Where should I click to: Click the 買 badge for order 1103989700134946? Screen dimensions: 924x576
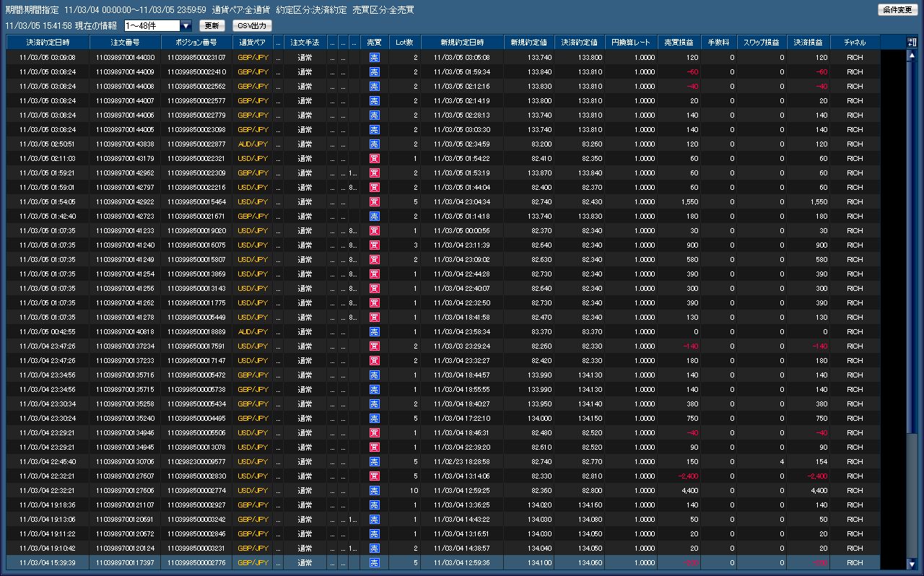click(x=374, y=432)
